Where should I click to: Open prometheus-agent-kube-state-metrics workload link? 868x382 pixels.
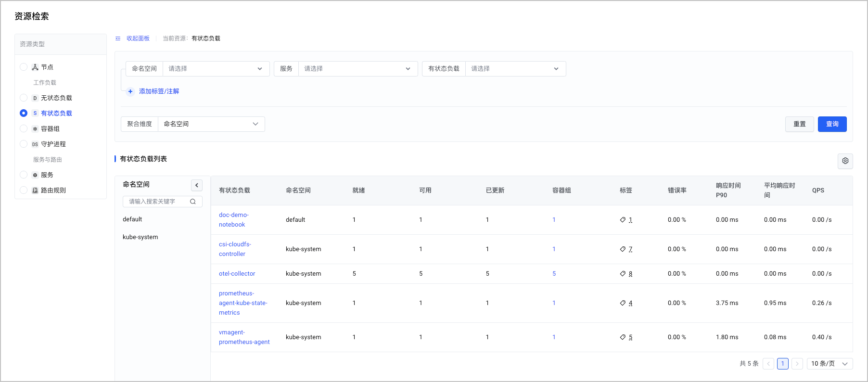pos(243,303)
